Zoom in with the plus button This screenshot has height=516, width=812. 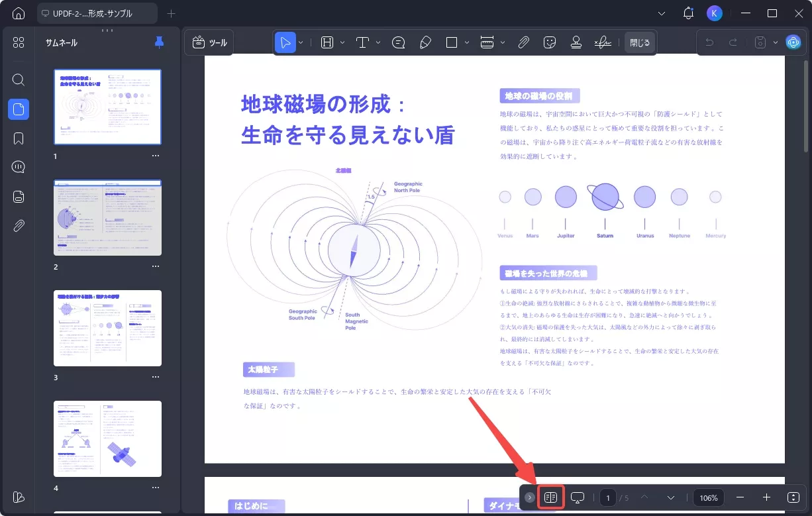point(765,497)
